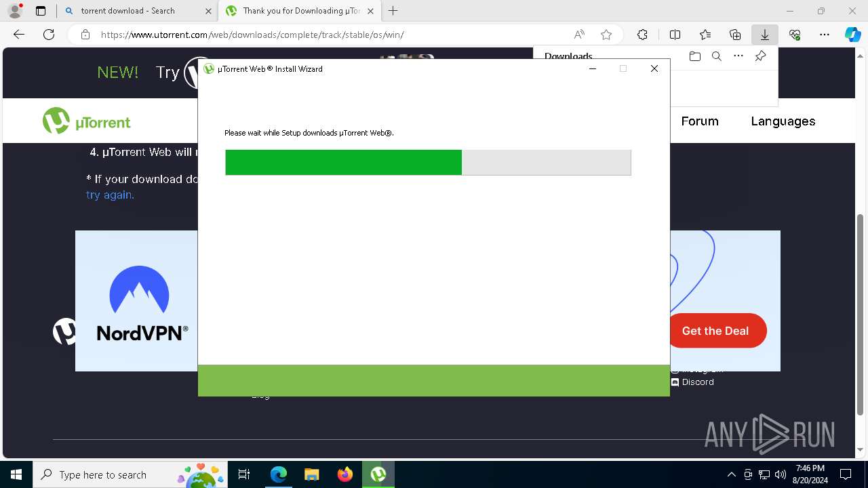Add this page to favorites
This screenshot has width=868, height=488.
click(x=606, y=35)
